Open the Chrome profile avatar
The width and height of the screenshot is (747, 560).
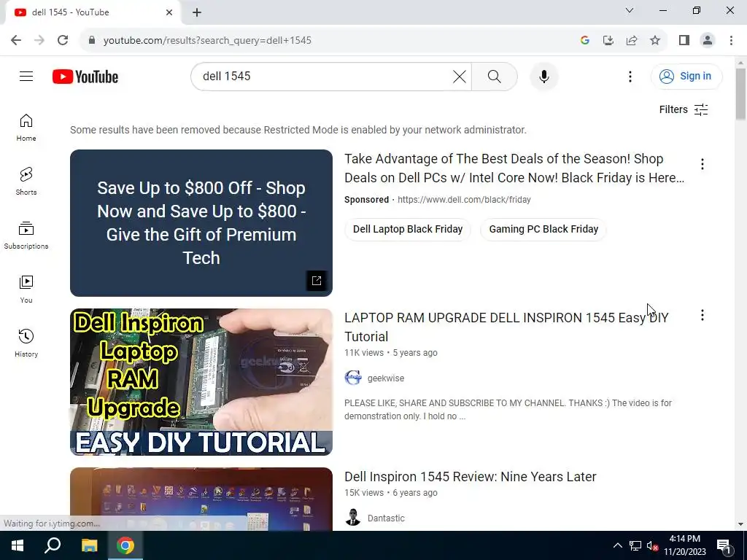point(708,41)
